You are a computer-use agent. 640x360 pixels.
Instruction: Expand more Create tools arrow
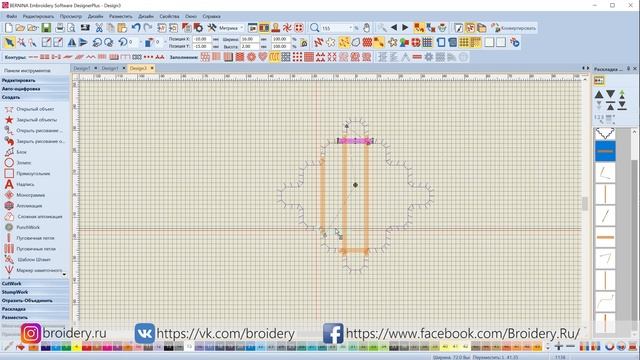64,274
